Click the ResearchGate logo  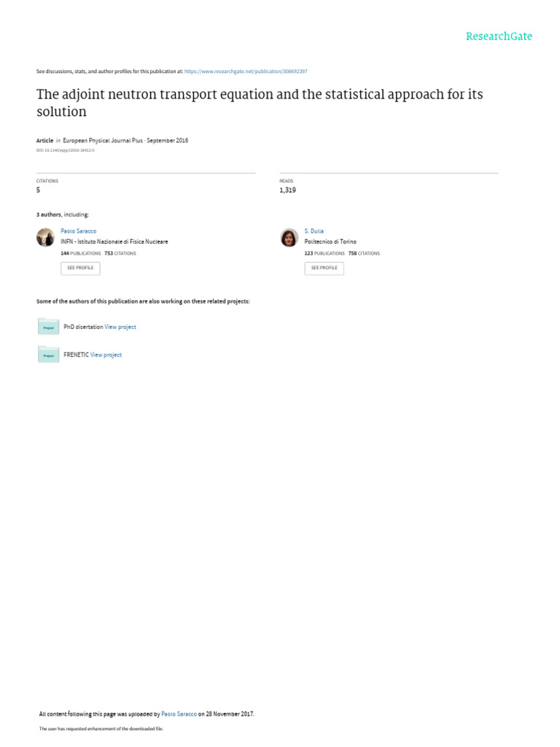[499, 36]
